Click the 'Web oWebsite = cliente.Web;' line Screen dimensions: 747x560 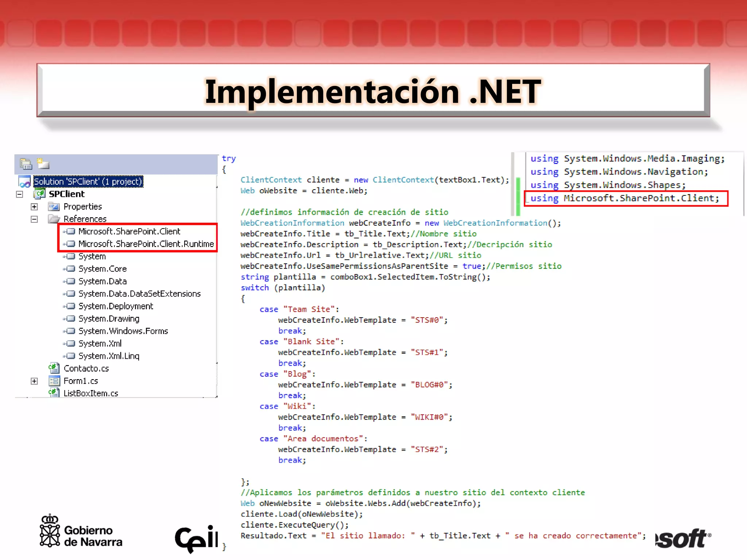click(x=304, y=191)
